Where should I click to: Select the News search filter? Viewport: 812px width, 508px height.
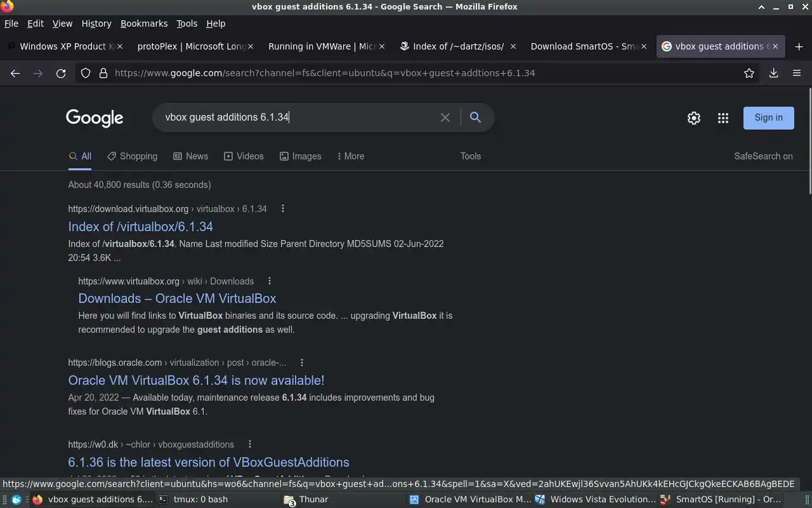click(x=190, y=156)
